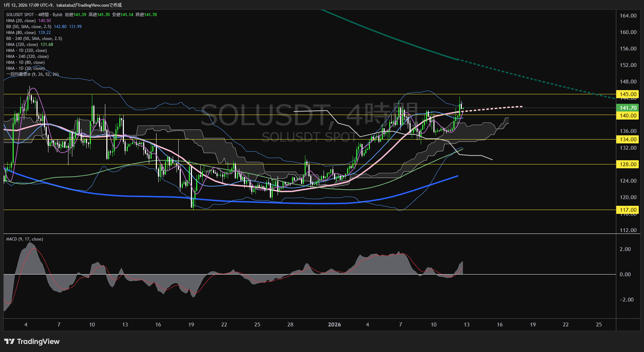
Task: Click the 28 date marker on time axis
Action: point(290,325)
